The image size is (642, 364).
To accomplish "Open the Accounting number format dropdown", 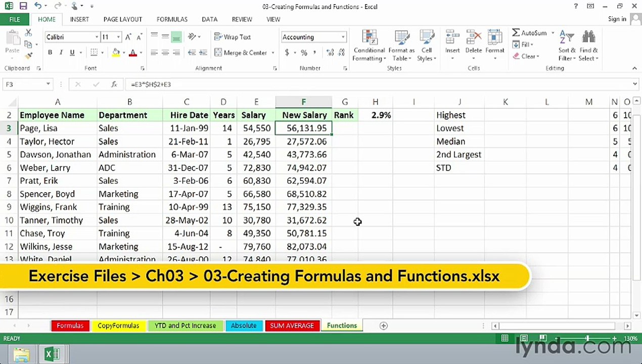I will point(343,37).
